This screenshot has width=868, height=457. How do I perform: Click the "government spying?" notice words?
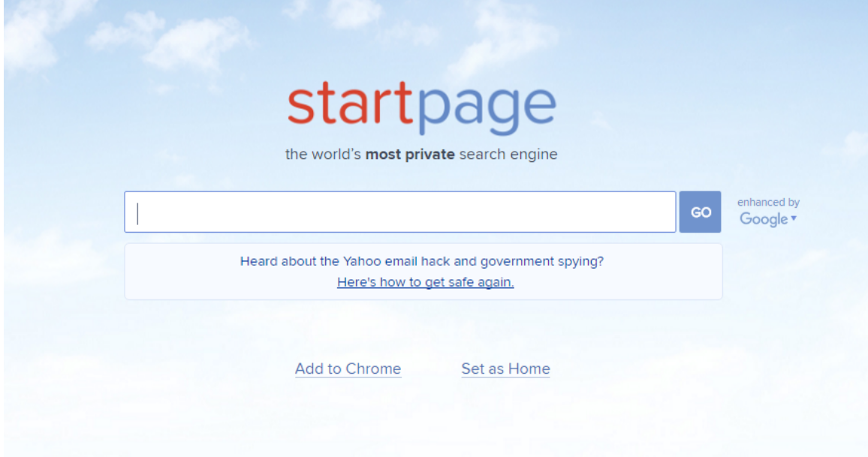coord(542,262)
